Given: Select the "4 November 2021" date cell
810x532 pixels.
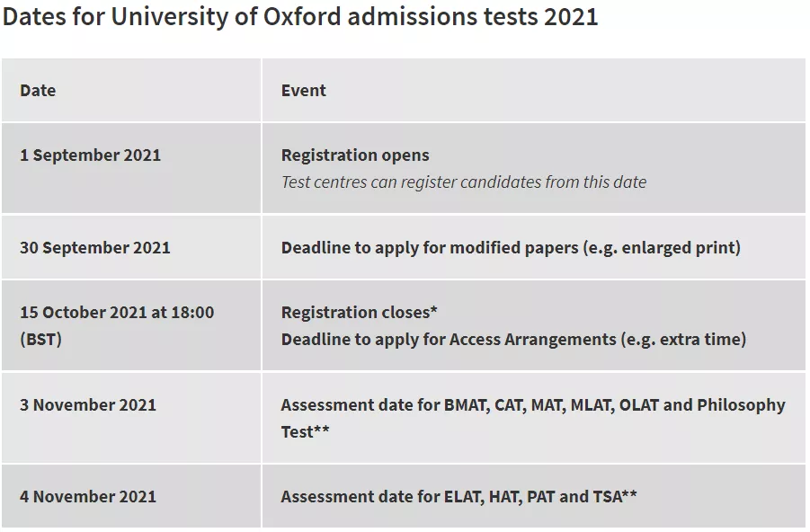Looking at the screenshot, I should [x=88, y=497].
